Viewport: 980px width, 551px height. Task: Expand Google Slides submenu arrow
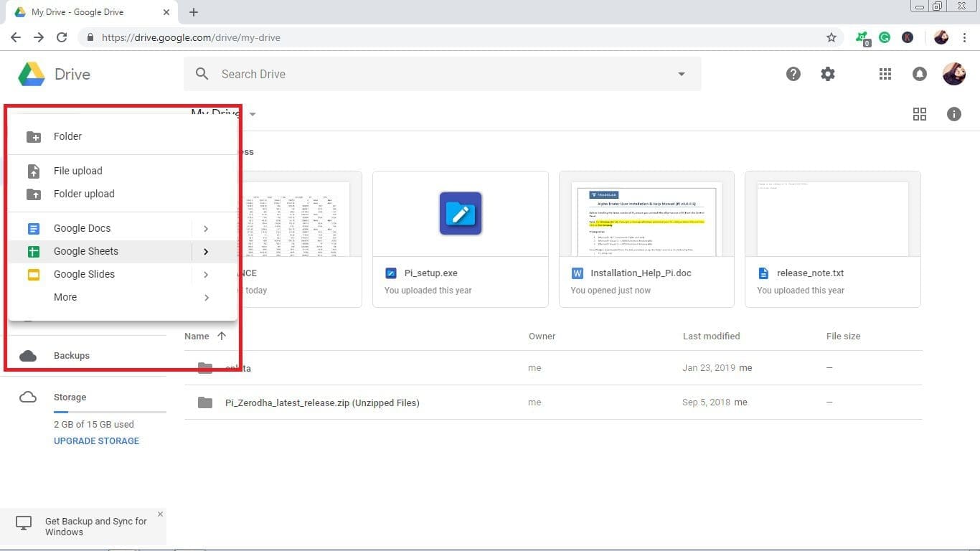pos(206,275)
